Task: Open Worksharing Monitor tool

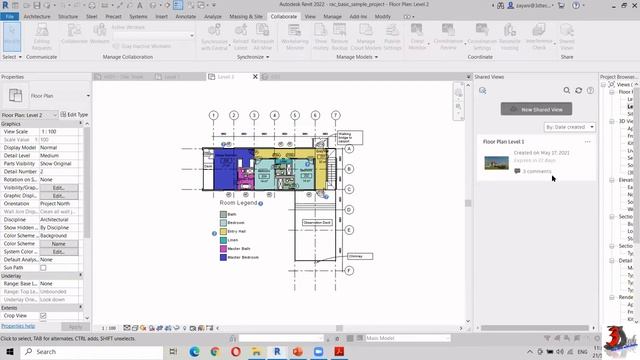Action: [x=295, y=37]
